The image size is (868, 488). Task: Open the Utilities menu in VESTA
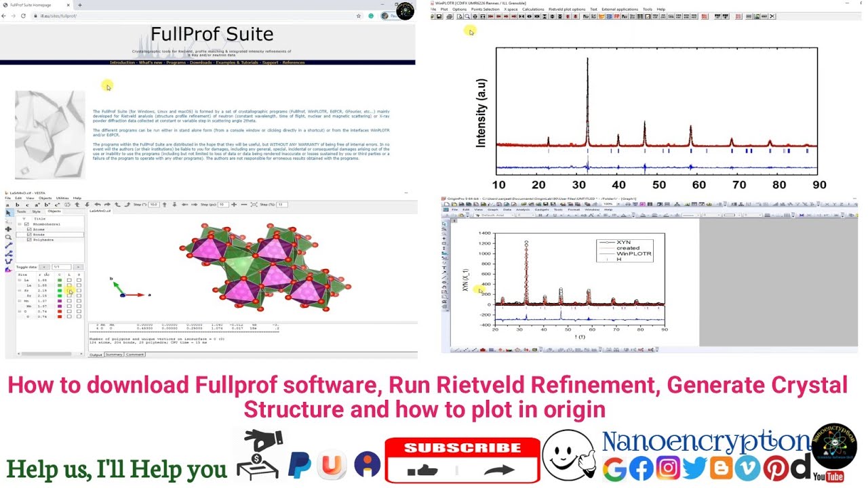(x=62, y=198)
